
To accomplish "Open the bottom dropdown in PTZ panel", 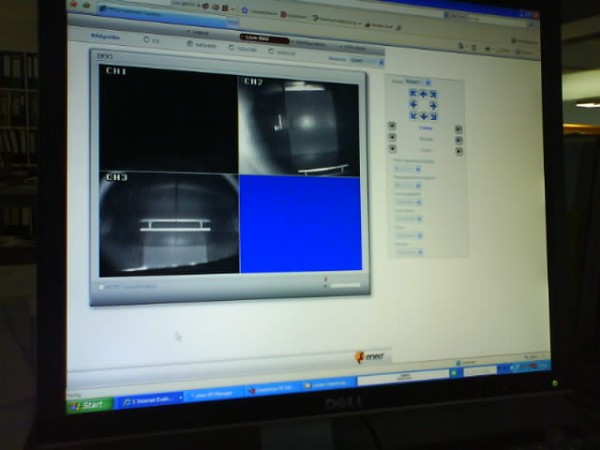I will (x=409, y=252).
